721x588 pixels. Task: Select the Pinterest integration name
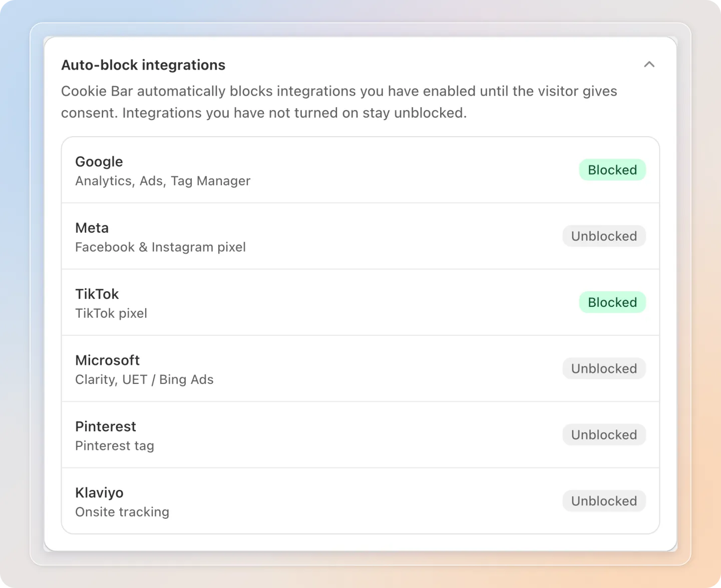(x=106, y=426)
